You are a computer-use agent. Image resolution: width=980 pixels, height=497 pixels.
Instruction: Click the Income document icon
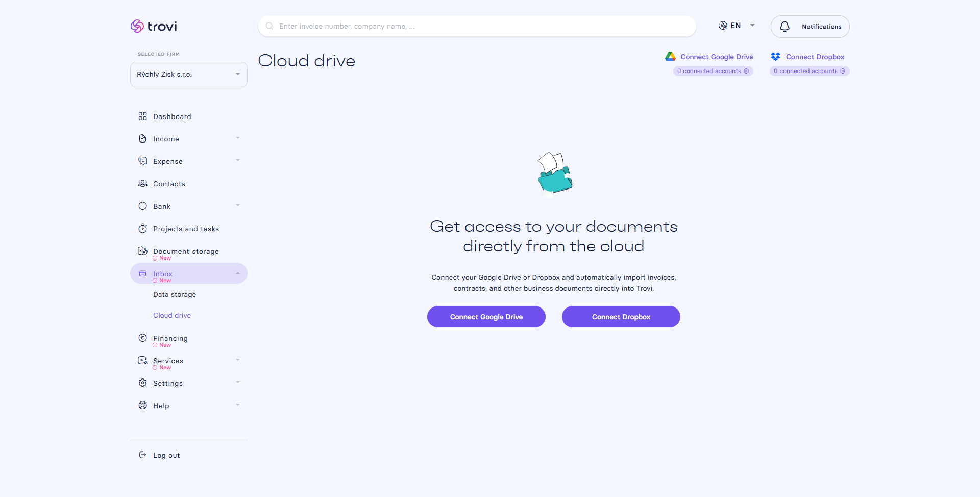tap(142, 138)
